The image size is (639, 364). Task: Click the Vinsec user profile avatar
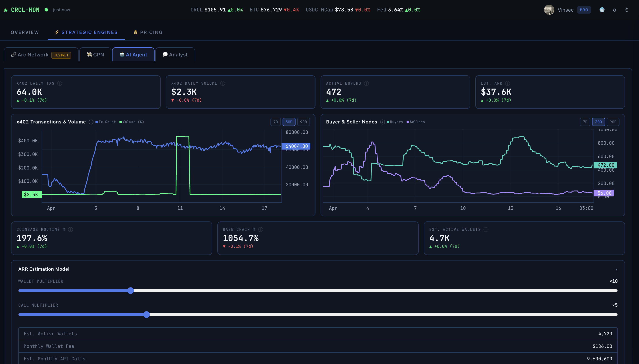point(549,10)
